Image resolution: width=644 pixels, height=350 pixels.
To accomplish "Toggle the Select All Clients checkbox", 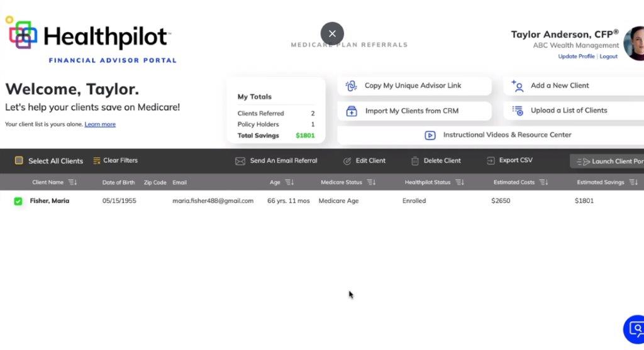I will click(x=19, y=160).
